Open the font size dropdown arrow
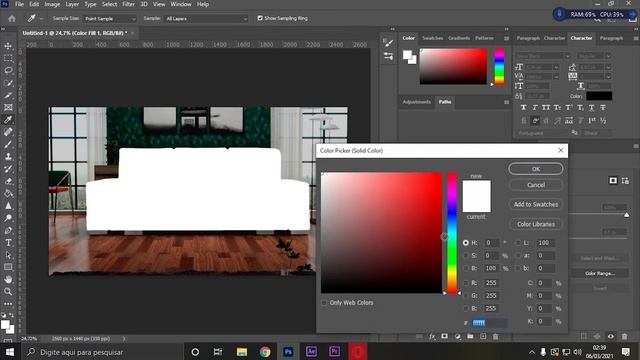 coord(556,67)
